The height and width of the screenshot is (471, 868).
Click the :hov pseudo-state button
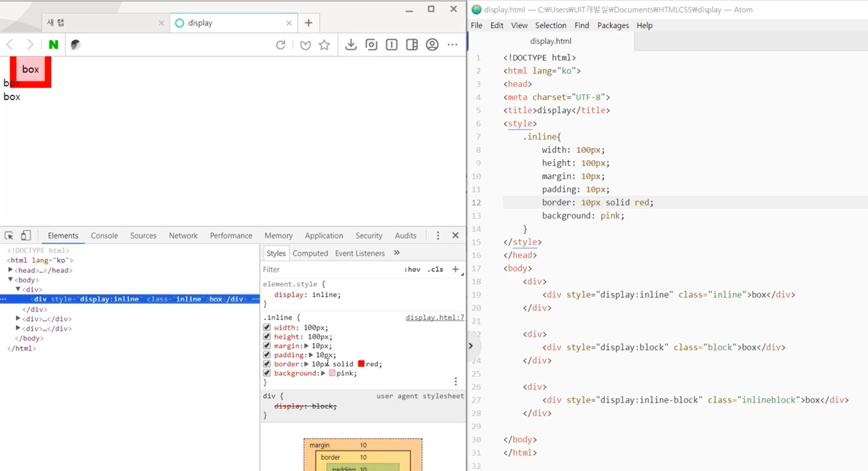tap(412, 269)
